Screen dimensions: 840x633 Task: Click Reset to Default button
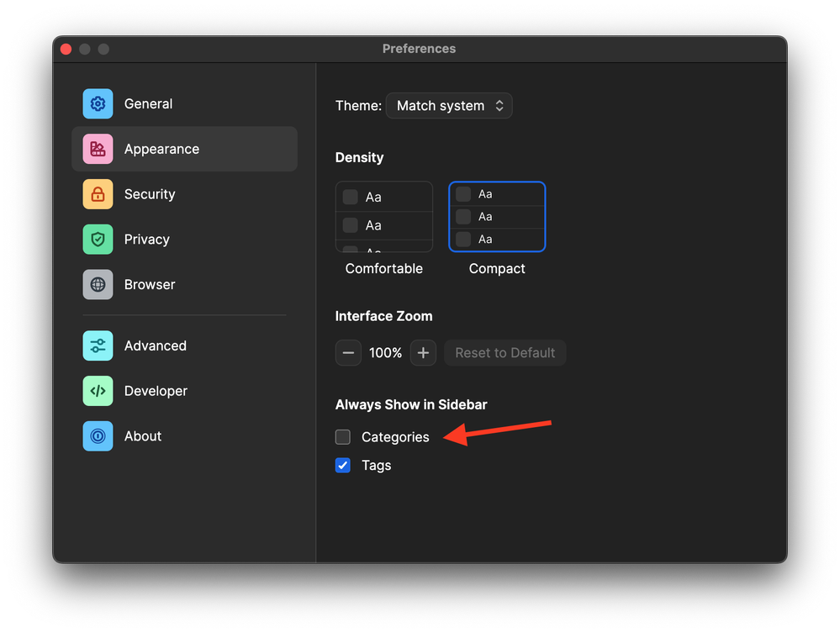(x=505, y=353)
